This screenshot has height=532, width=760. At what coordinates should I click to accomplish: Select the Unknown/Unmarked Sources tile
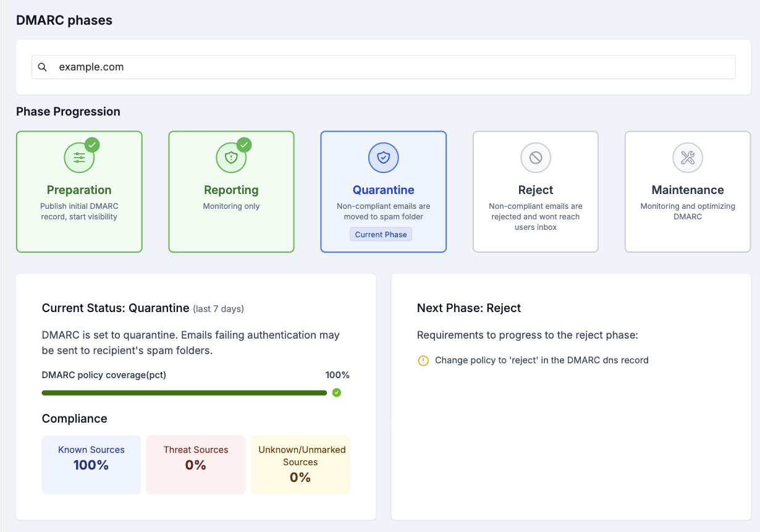[300, 465]
